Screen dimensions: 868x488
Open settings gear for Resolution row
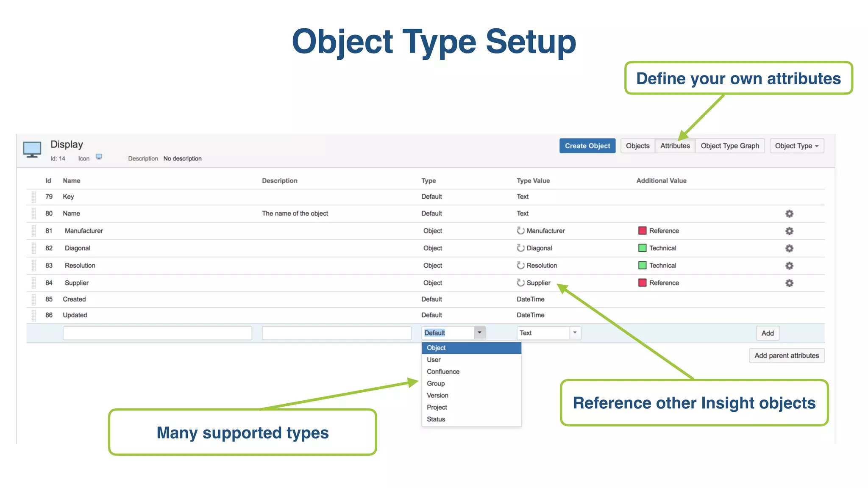[789, 266]
